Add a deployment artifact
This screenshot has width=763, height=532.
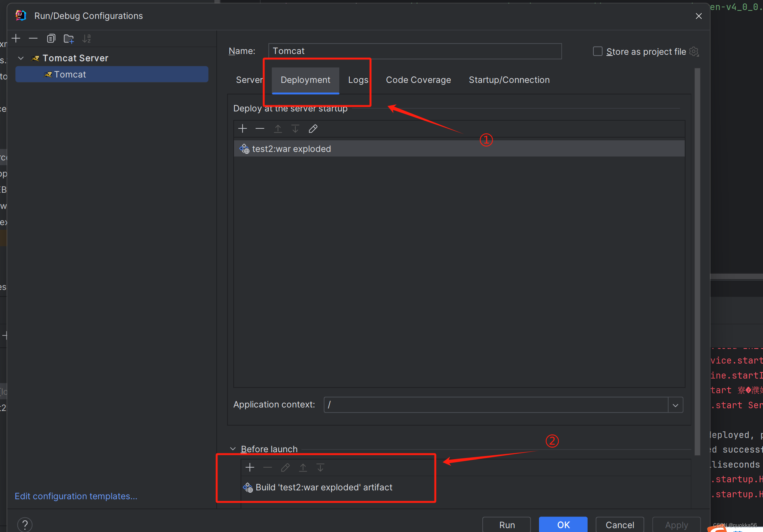tap(243, 128)
